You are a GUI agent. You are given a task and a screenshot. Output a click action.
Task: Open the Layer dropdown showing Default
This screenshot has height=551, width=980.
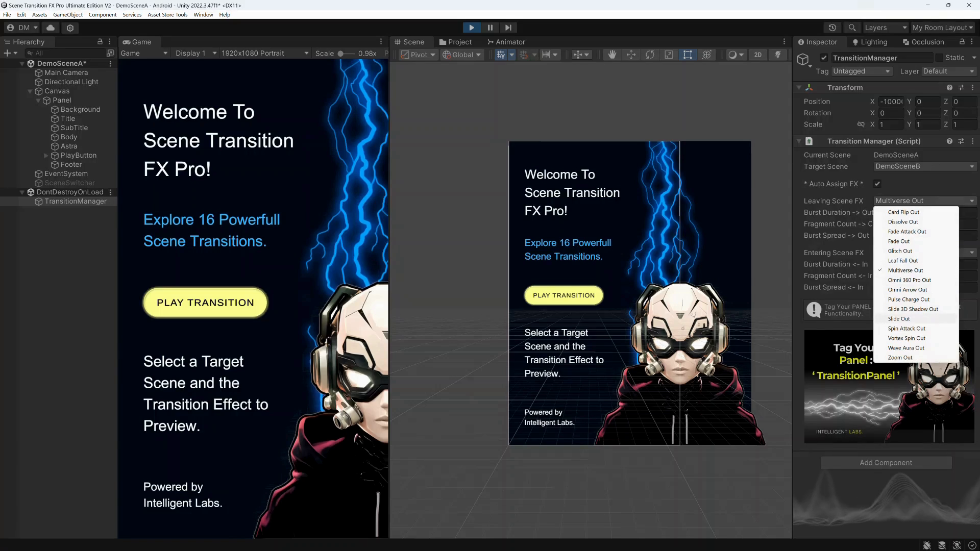click(x=948, y=71)
